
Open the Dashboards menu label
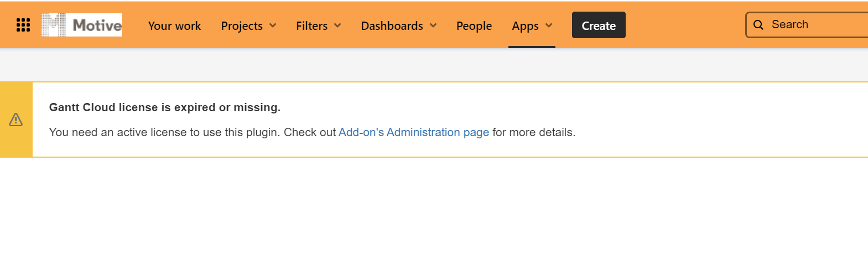[x=392, y=26]
